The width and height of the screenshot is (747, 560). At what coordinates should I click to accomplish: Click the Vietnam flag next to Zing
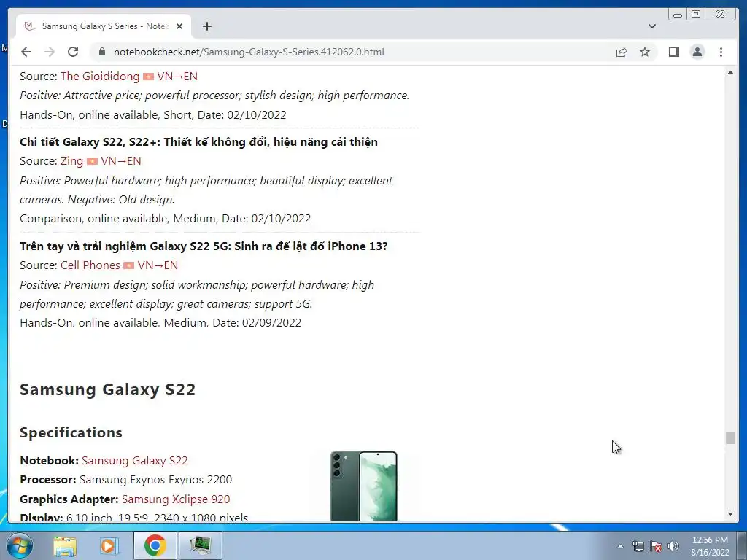click(92, 161)
